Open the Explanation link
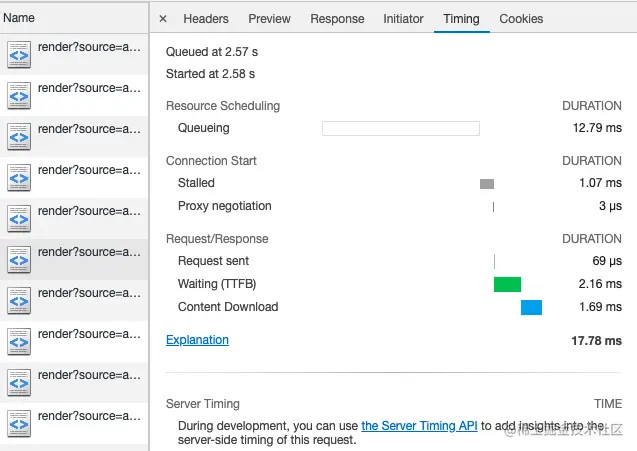This screenshot has width=637, height=451. pyautogui.click(x=197, y=340)
